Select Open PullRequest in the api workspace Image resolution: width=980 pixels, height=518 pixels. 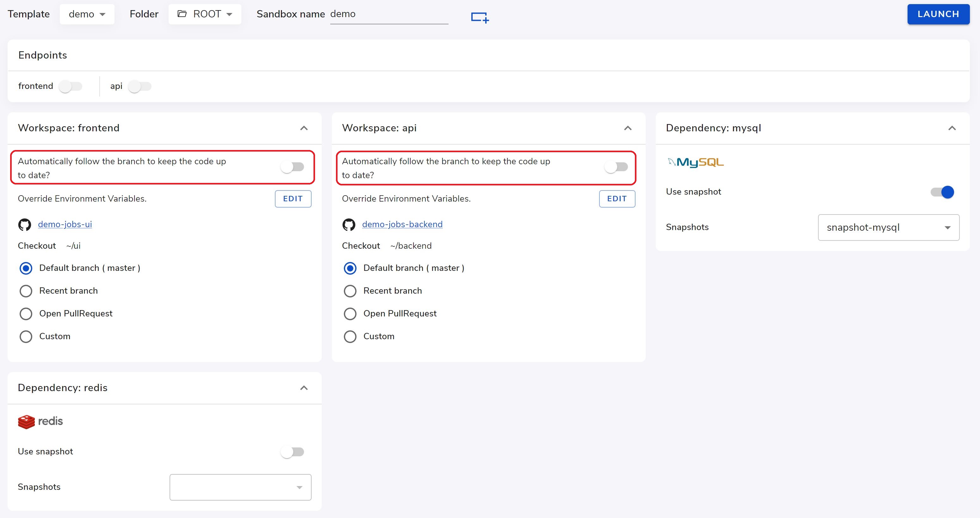click(350, 314)
